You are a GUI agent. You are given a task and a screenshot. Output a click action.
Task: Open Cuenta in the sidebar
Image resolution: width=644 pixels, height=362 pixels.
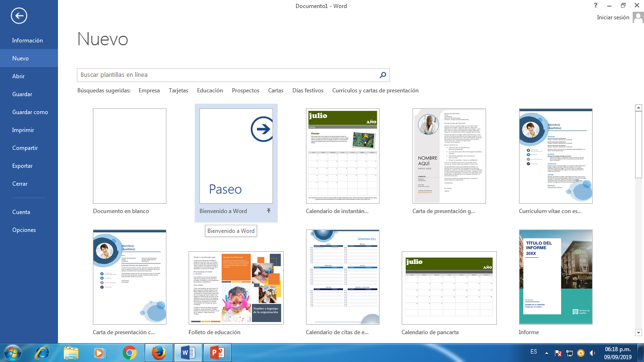click(29, 212)
